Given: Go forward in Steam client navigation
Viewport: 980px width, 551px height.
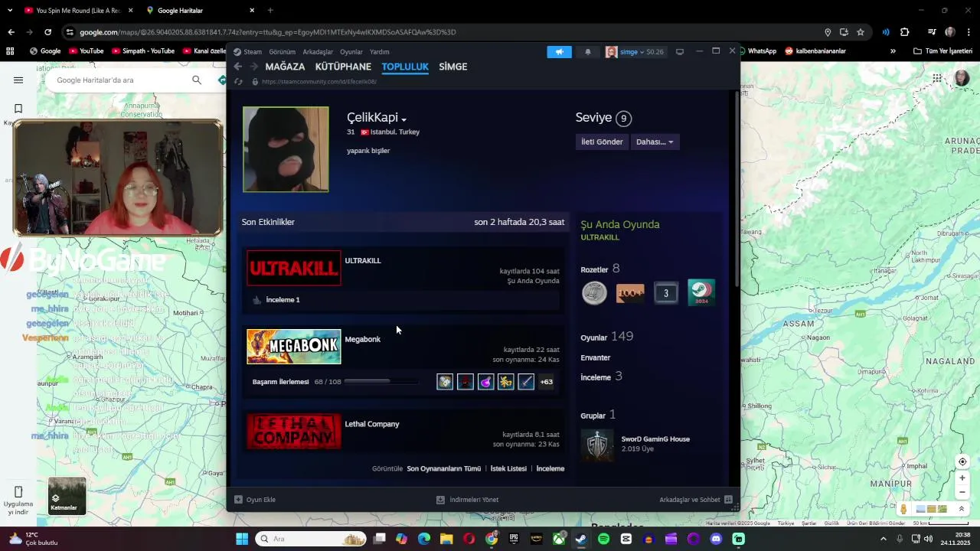Looking at the screenshot, I should 253,67.
